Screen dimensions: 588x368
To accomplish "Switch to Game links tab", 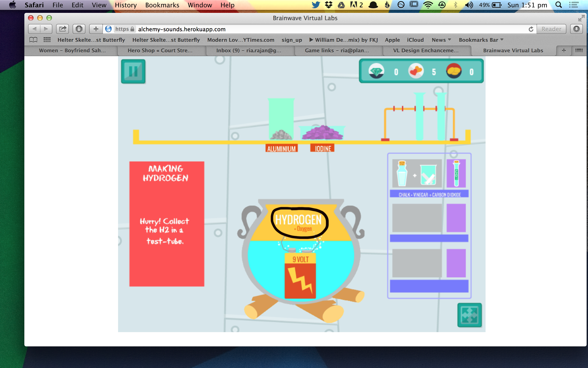I will (x=337, y=51).
